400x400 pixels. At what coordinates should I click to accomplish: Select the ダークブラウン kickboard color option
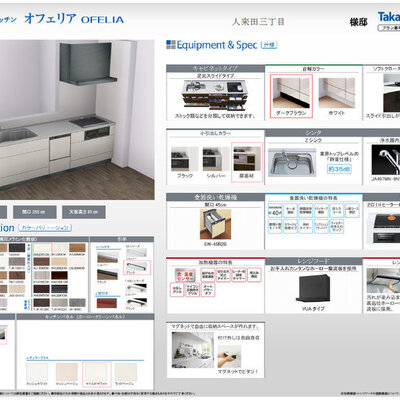(291, 96)
